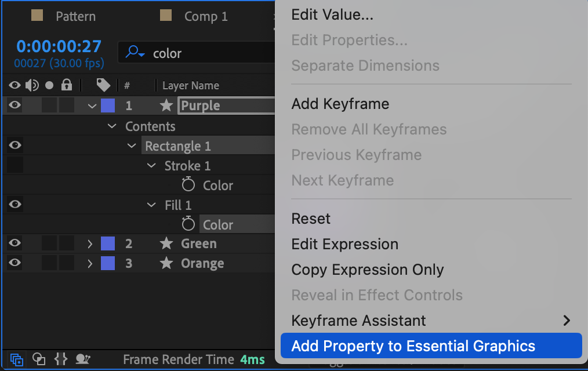Image resolution: width=588 pixels, height=371 pixels.
Task: Select Edit Value from context menu
Action: 332,15
